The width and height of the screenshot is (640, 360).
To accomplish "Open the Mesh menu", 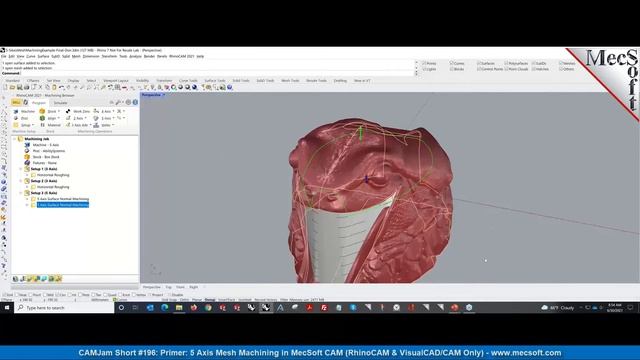I will [76, 56].
